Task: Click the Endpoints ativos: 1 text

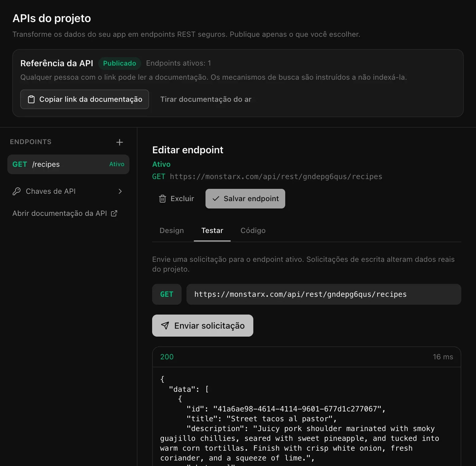Action: click(x=178, y=63)
